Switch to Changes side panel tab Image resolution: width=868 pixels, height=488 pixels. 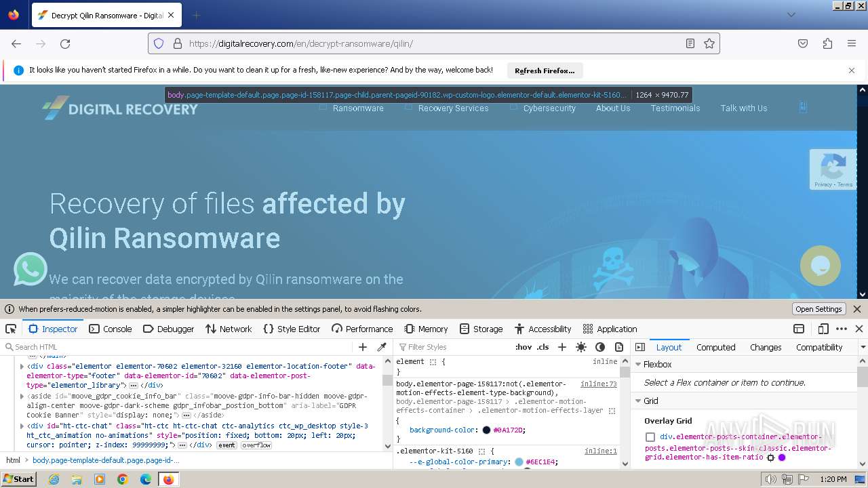click(x=766, y=347)
